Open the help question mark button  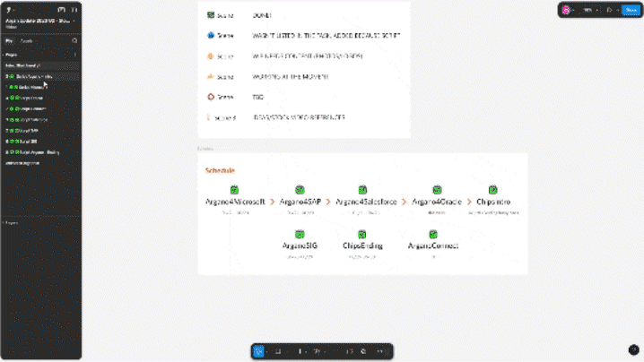[x=634, y=350]
